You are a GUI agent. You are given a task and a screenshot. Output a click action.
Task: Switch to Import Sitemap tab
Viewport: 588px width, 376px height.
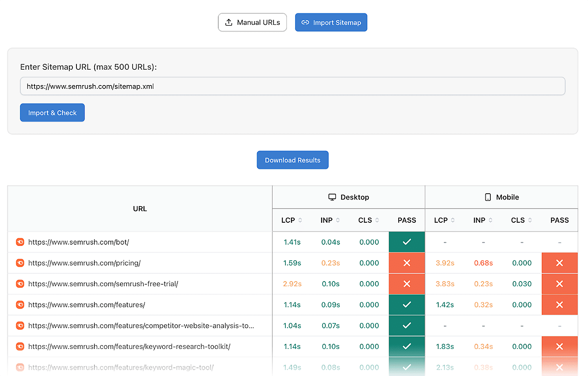(331, 22)
